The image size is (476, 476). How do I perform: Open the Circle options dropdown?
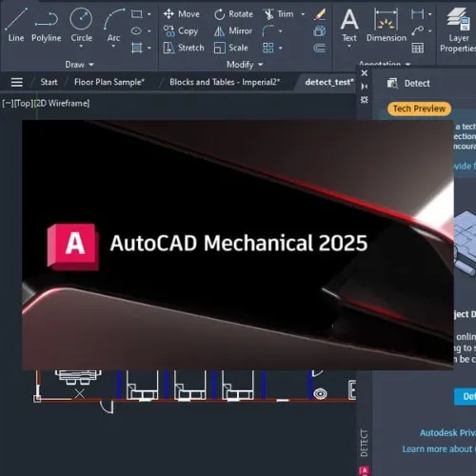(81, 47)
